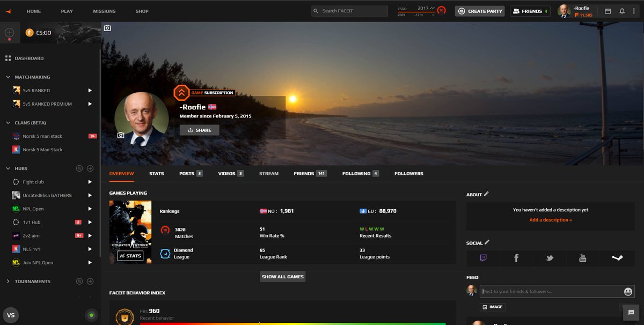Screen dimensions: 644x325
Task: Click the Create Party button
Action: click(480, 11)
